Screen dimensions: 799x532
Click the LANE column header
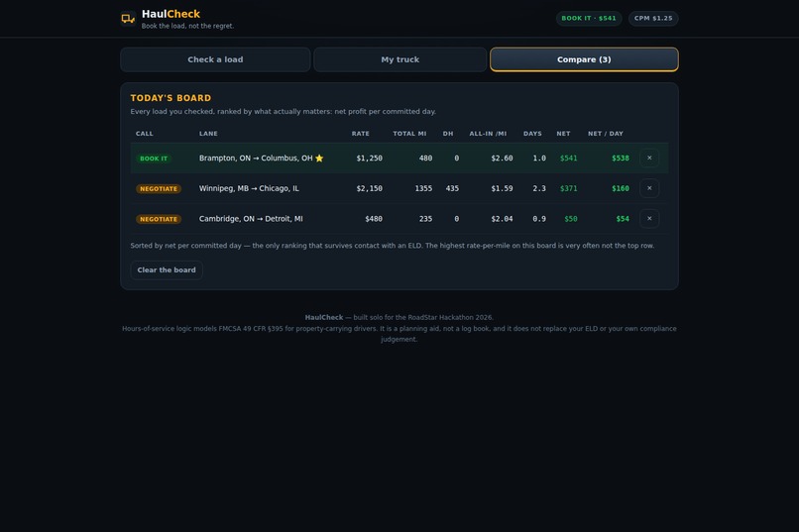tap(208, 134)
